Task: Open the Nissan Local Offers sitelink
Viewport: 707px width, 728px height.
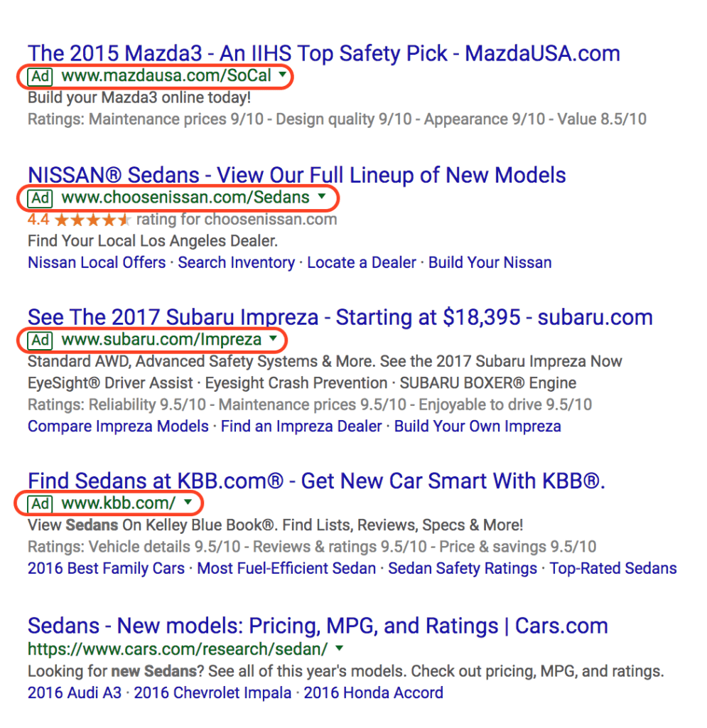Action: point(97,263)
